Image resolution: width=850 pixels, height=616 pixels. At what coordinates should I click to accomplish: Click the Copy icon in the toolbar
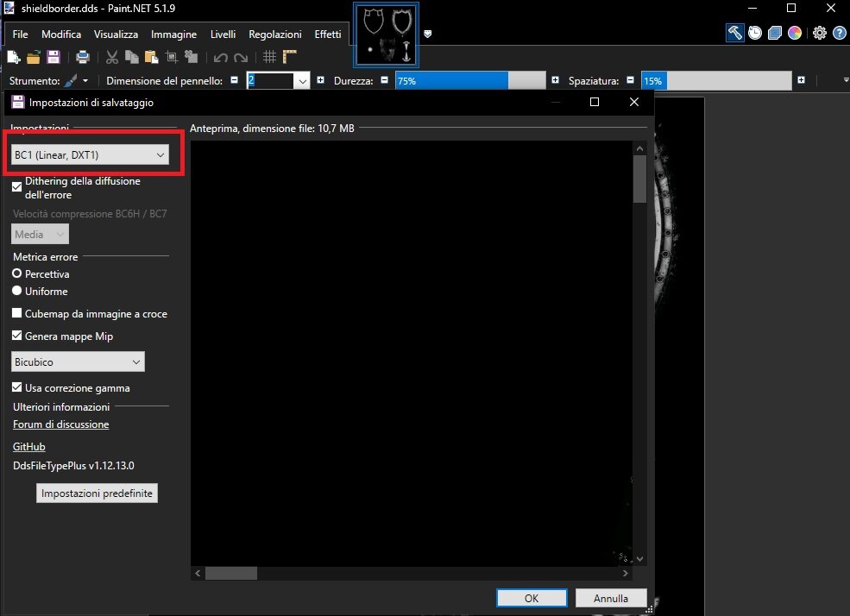[132, 57]
